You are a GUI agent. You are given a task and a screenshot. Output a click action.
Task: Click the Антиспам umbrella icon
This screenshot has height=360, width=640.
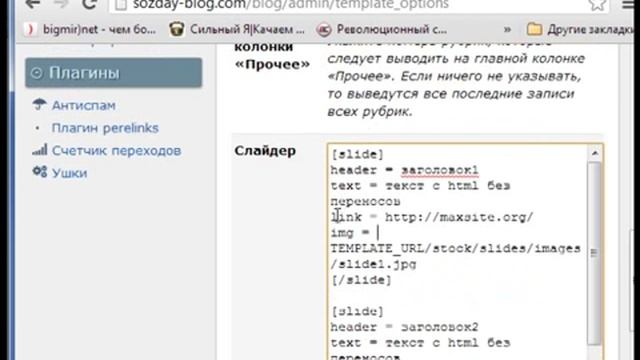click(39, 104)
